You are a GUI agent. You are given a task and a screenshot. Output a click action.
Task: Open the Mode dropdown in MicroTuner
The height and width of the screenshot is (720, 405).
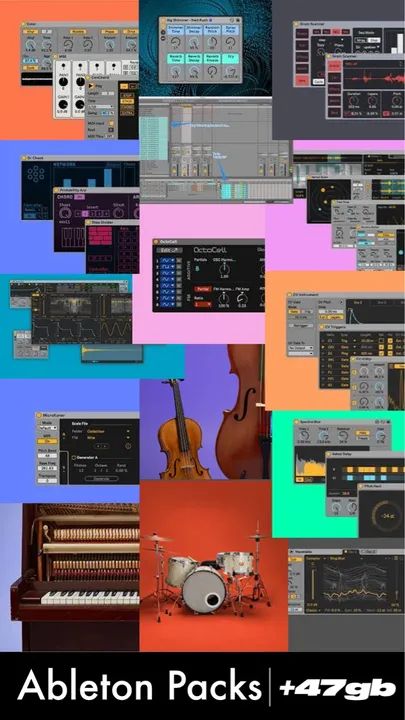pyautogui.click(x=47, y=427)
